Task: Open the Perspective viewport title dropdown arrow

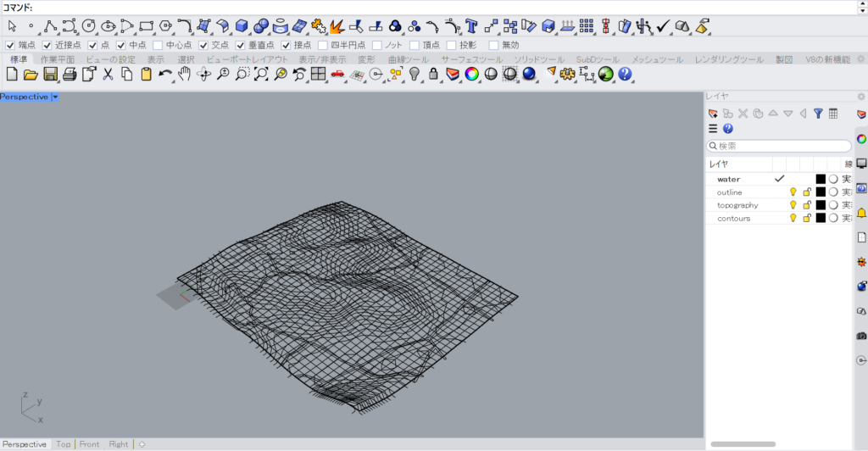Action: point(55,97)
